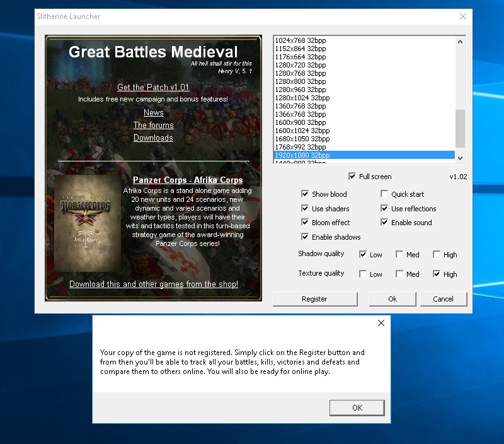Select 1768x992 32bpp resolution
Viewport: 504px width, 444px height.
[364, 147]
